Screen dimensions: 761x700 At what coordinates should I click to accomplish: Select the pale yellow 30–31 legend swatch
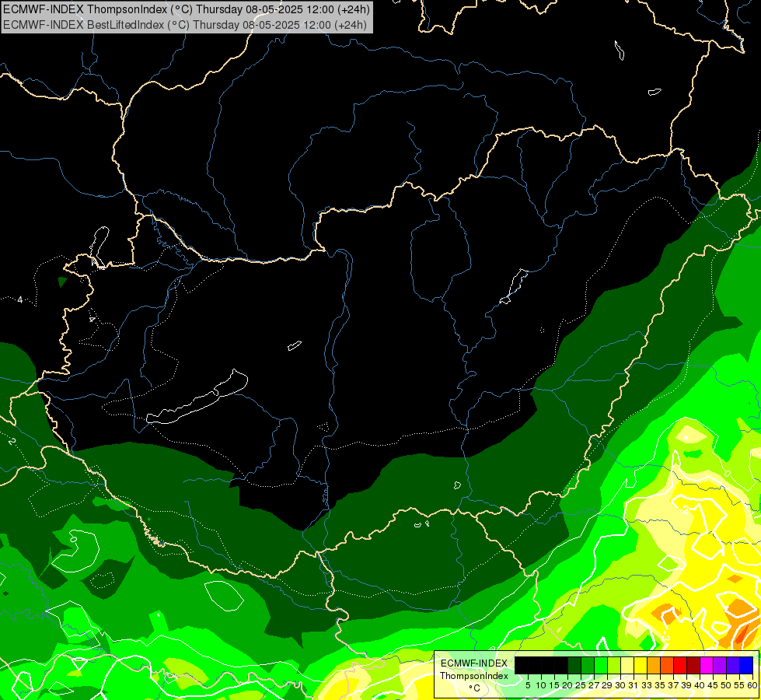[627, 666]
